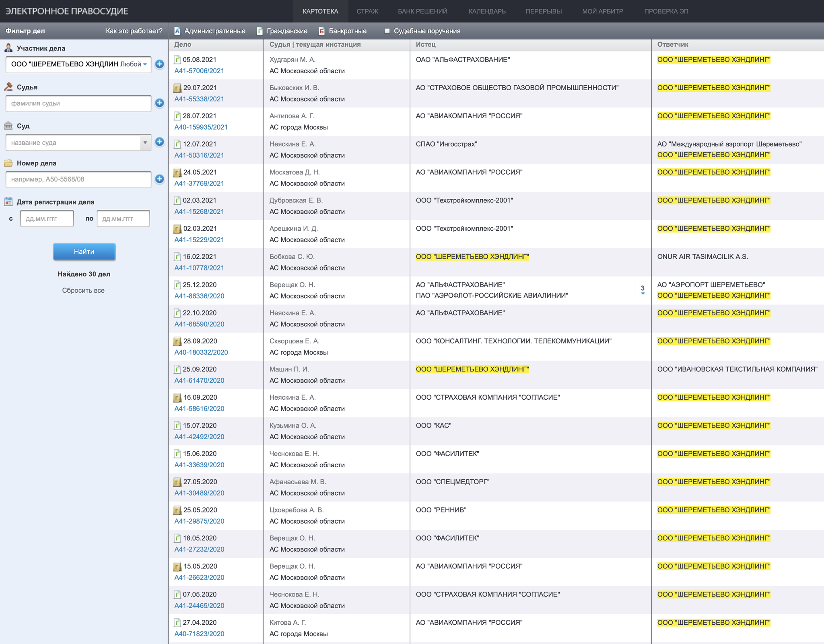Click the end date field (по)
Screen dimensions: 824x644
tap(124, 219)
